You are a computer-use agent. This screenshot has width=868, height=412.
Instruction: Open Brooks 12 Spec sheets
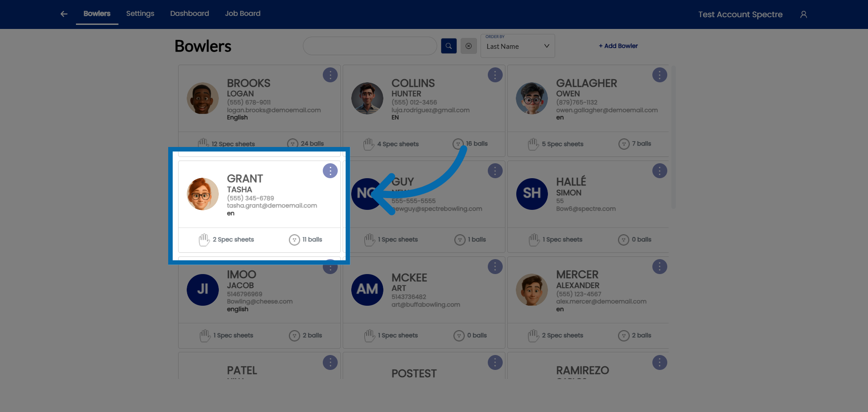point(226,144)
